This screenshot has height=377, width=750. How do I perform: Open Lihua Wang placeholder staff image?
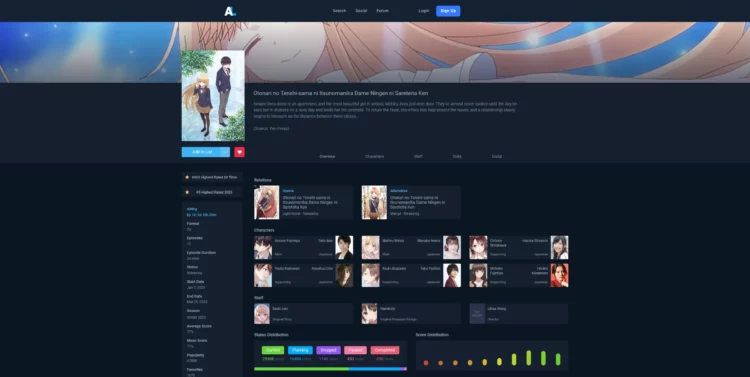pyautogui.click(x=477, y=313)
